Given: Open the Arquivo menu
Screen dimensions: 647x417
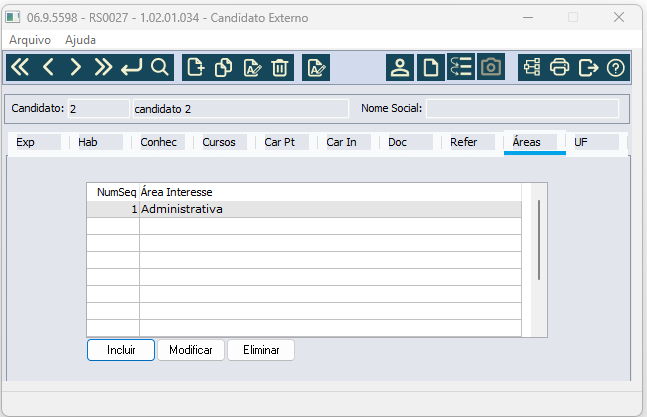Looking at the screenshot, I should tap(30, 40).
